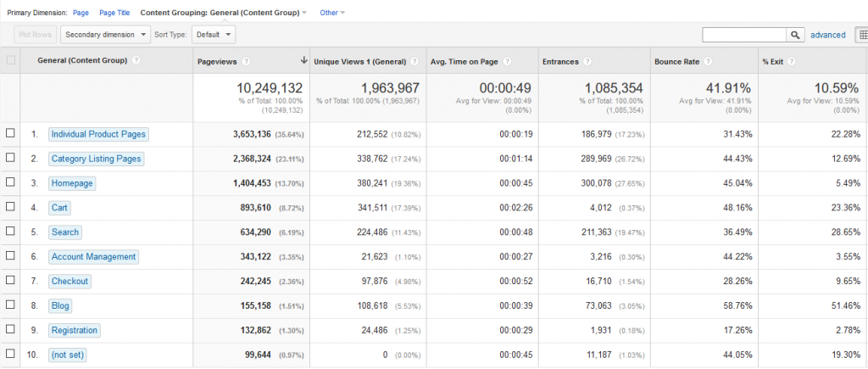
Task: Sort by Entrances column header
Action: (561, 62)
